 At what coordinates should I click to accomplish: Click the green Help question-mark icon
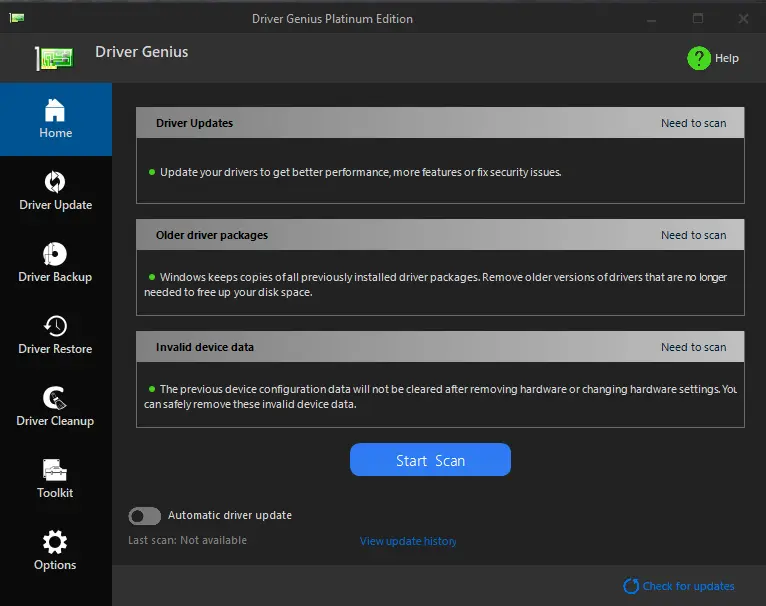coord(699,58)
